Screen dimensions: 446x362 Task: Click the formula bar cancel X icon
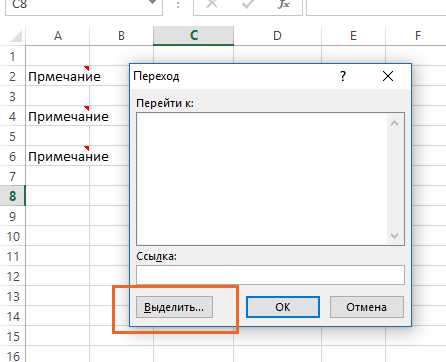point(212,4)
